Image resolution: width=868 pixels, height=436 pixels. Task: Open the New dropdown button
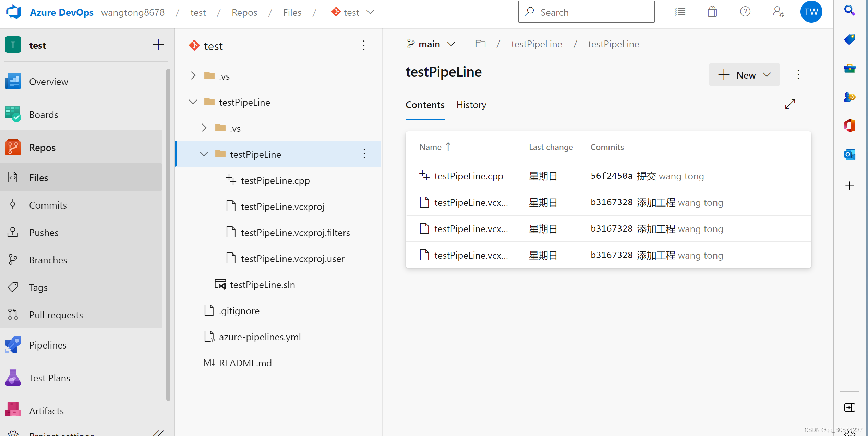744,75
